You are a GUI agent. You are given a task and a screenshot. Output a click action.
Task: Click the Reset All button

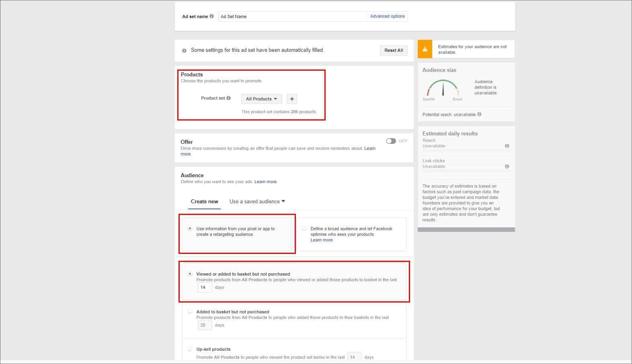click(x=394, y=50)
